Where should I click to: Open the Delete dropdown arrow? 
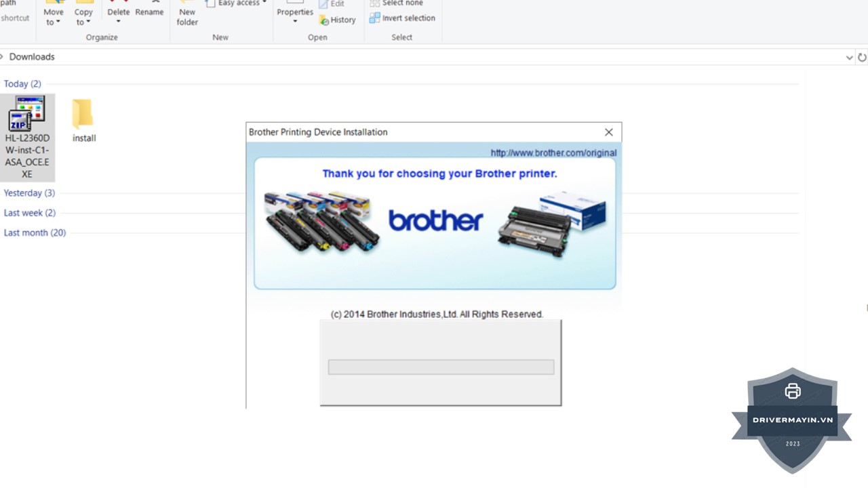[118, 21]
